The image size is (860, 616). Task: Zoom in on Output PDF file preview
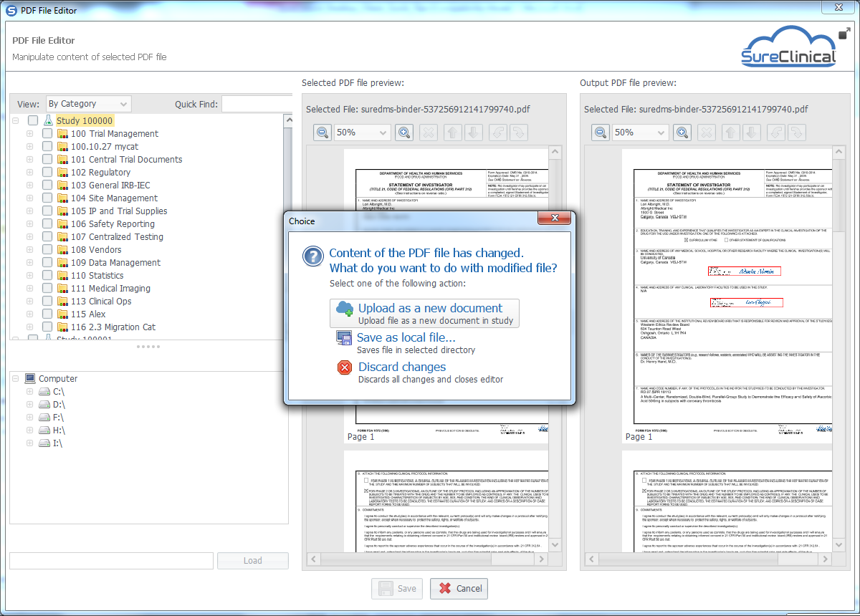[x=682, y=133]
